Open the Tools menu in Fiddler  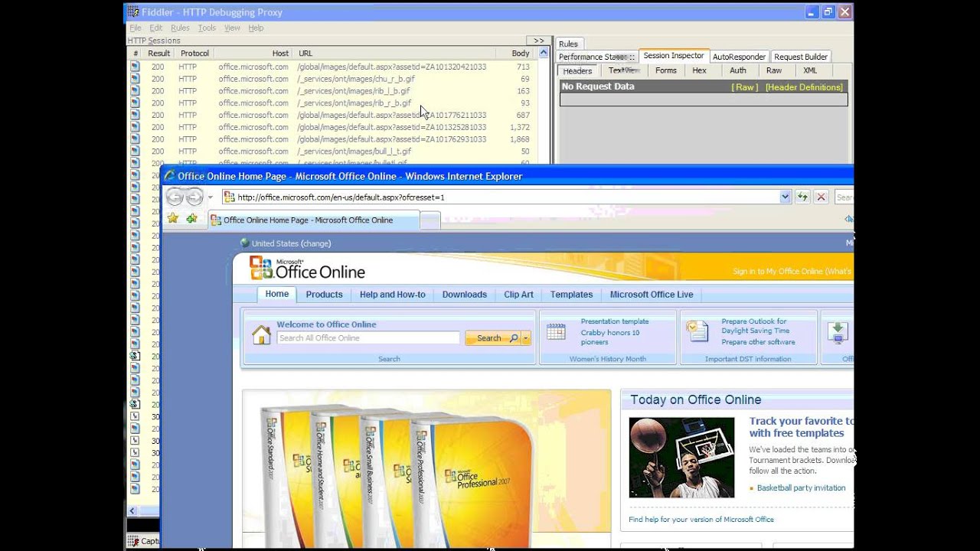207,28
